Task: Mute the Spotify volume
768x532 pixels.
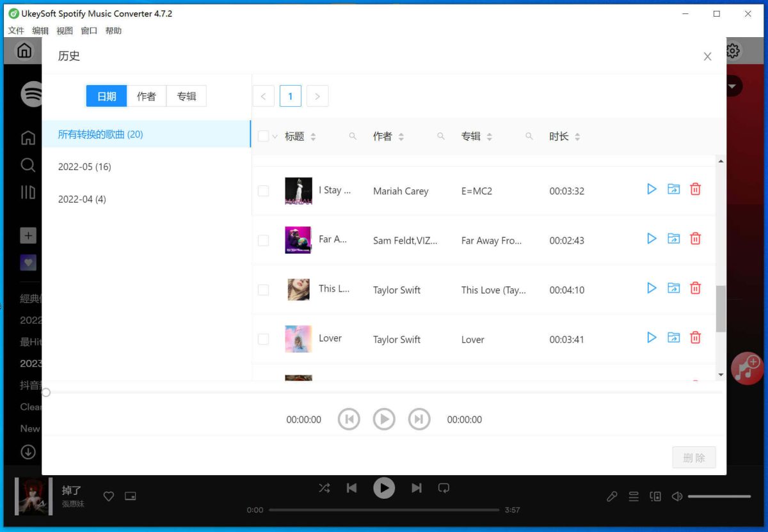Action: [x=677, y=496]
